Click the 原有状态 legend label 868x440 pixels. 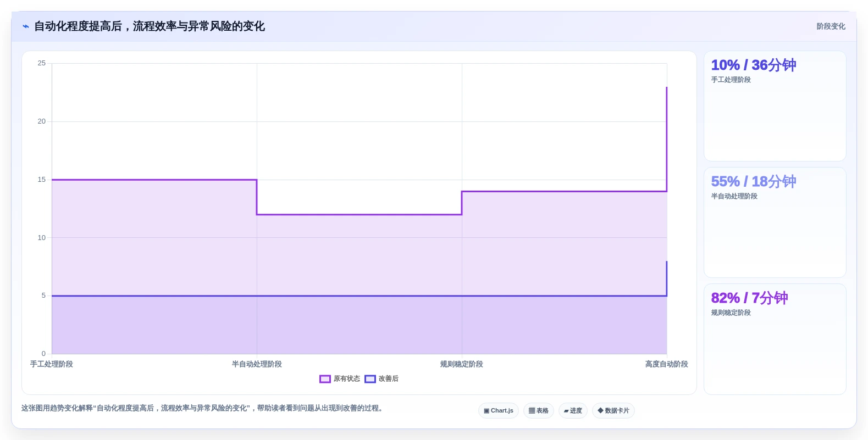347,379
